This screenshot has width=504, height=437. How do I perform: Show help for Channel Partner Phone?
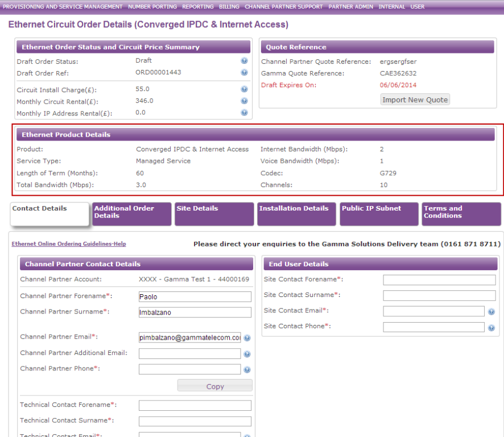point(247,370)
